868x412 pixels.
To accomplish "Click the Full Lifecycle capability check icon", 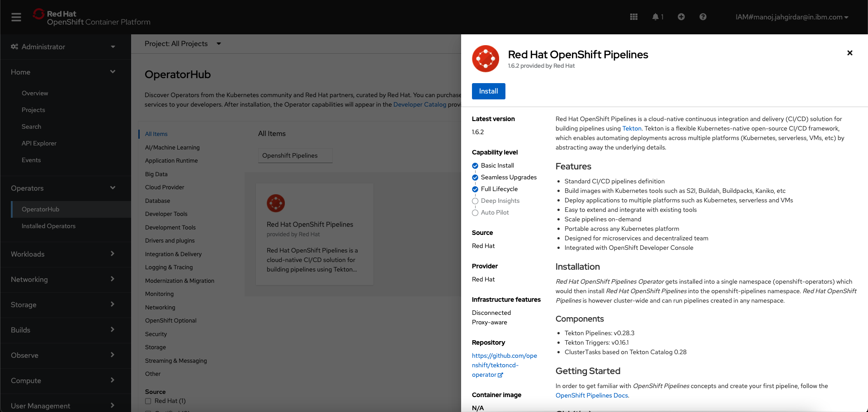I will click(475, 189).
